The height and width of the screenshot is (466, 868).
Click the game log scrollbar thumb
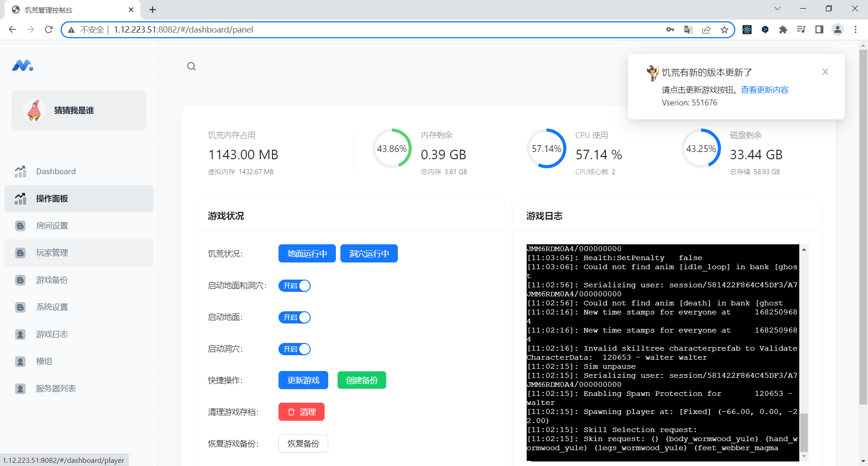point(804,433)
